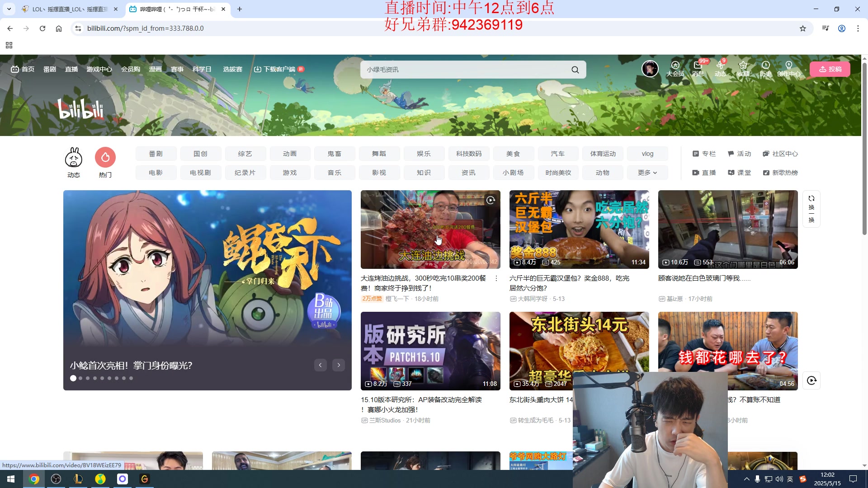Open the 社区中心 link
This screenshot has width=868, height=488.
[780, 154]
